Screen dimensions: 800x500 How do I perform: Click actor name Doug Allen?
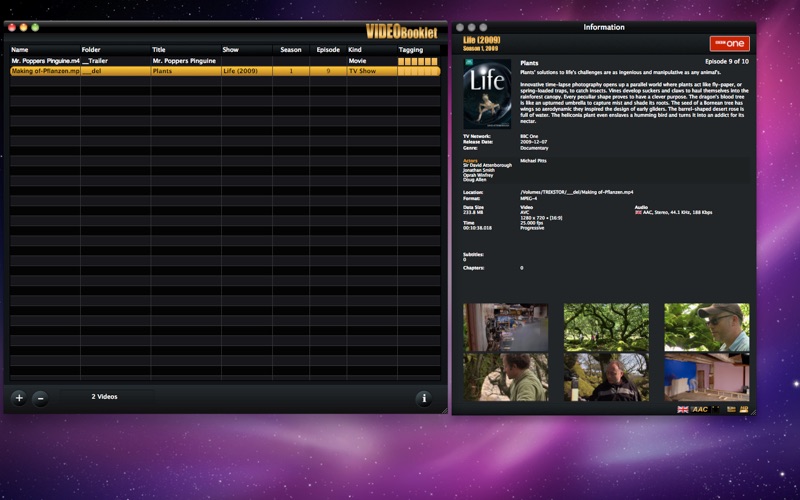(474, 180)
